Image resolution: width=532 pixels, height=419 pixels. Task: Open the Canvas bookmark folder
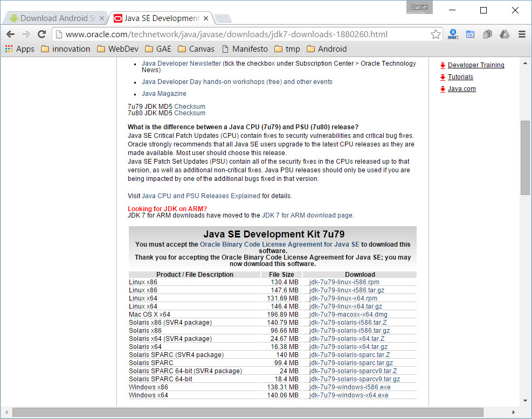point(196,49)
